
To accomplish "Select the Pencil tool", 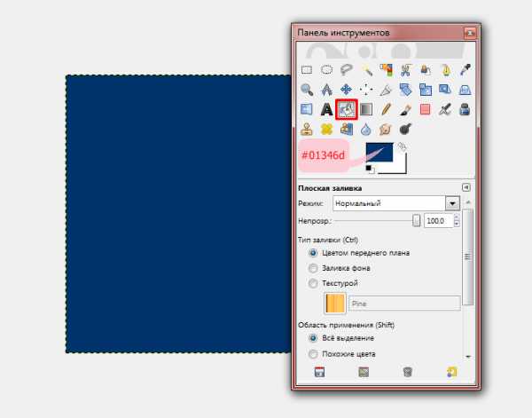I will coord(386,109).
